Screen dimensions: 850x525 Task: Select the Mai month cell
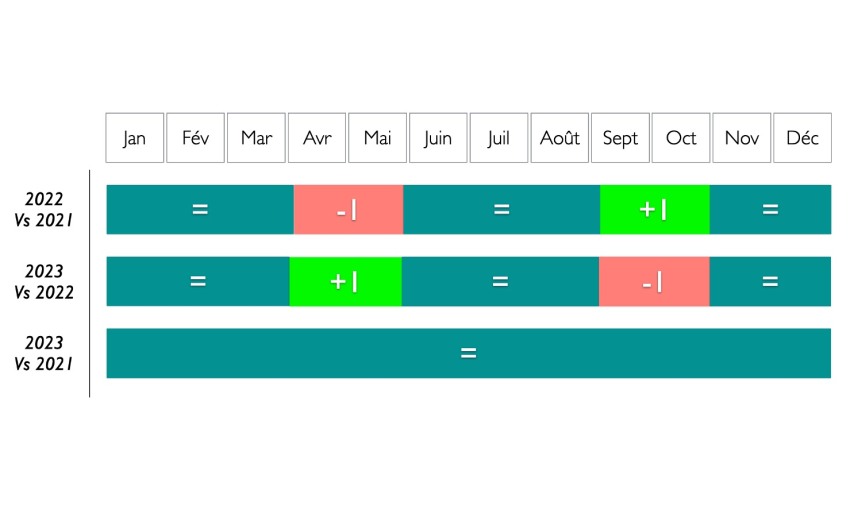[377, 138]
